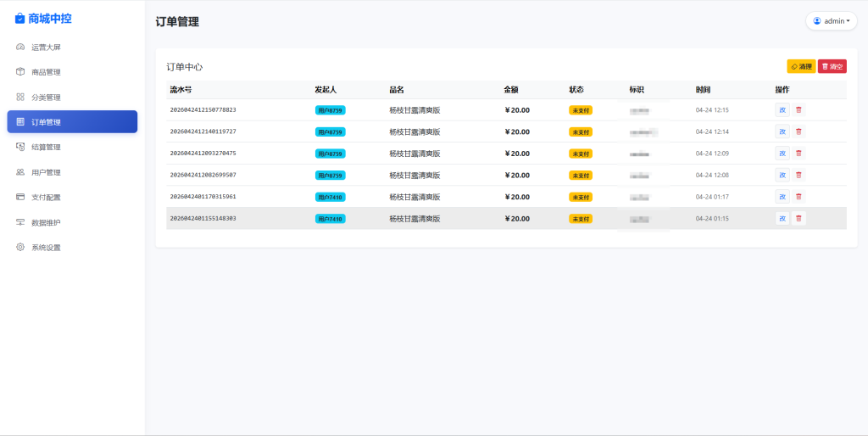Click the 分类管理 grid icon
868x436 pixels.
coord(20,97)
